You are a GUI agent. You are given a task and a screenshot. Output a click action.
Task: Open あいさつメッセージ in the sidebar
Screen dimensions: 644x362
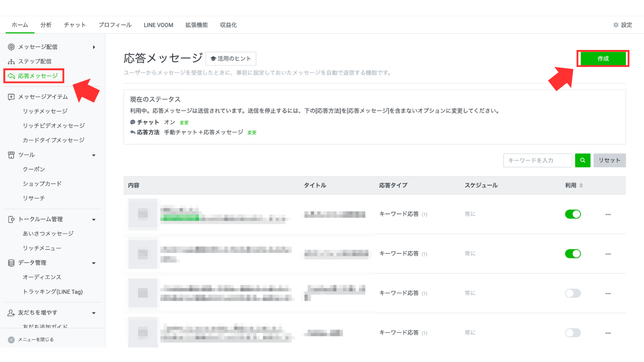click(x=48, y=234)
